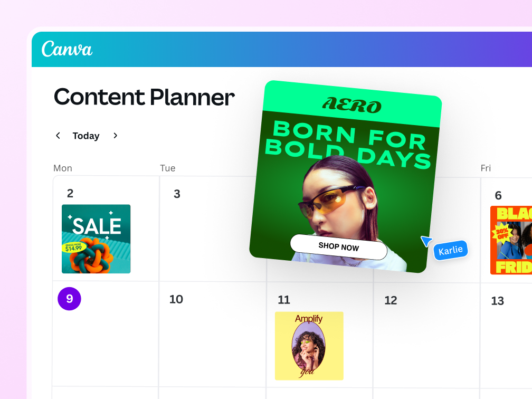
Task: Click the Mon column header
Action: click(63, 168)
